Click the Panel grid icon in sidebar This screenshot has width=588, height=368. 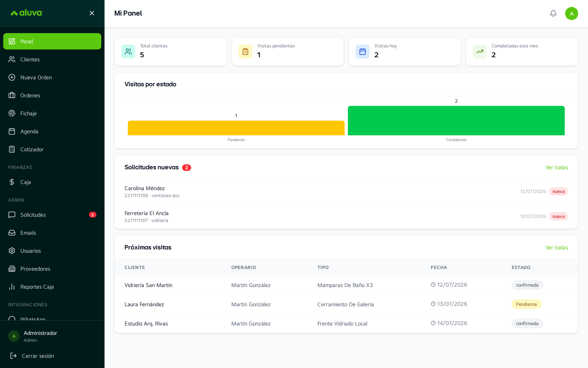pyautogui.click(x=12, y=41)
